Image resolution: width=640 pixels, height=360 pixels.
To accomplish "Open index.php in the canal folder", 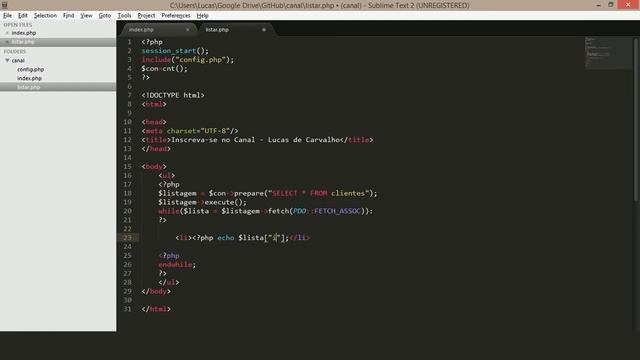I will coord(29,78).
